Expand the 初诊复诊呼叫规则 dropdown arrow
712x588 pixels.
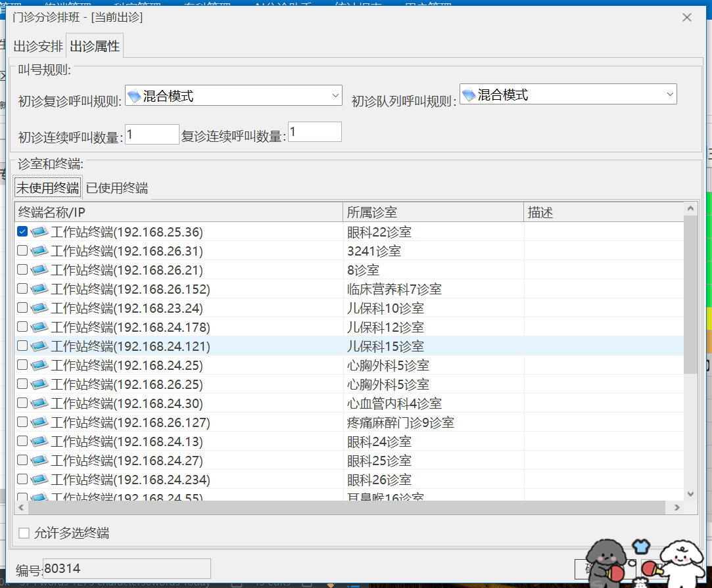coord(335,96)
